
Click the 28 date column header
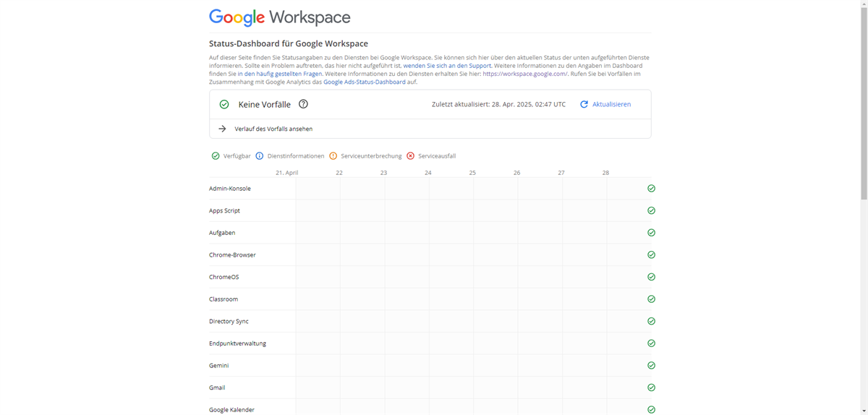pyautogui.click(x=605, y=173)
